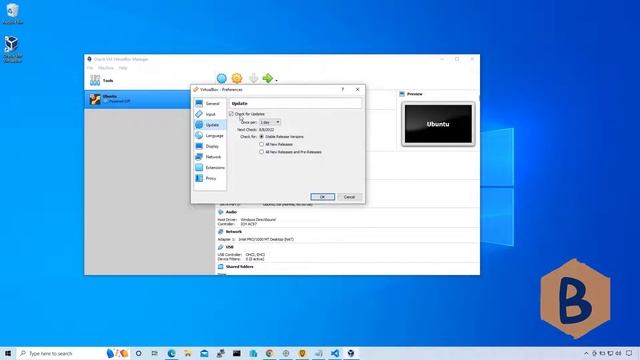Click the Network section header in details

click(x=233, y=232)
